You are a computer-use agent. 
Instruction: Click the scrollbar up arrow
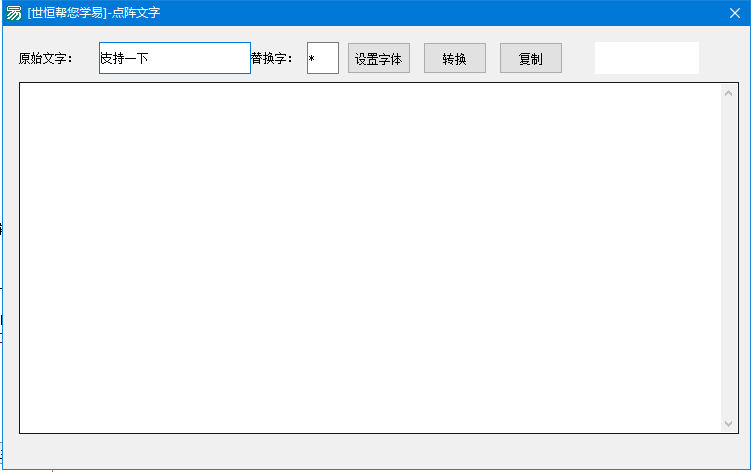(729, 93)
